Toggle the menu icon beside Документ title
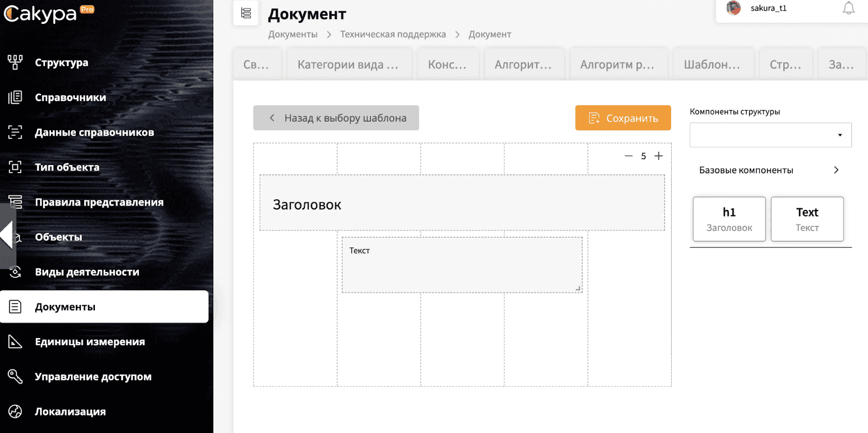 [x=246, y=13]
